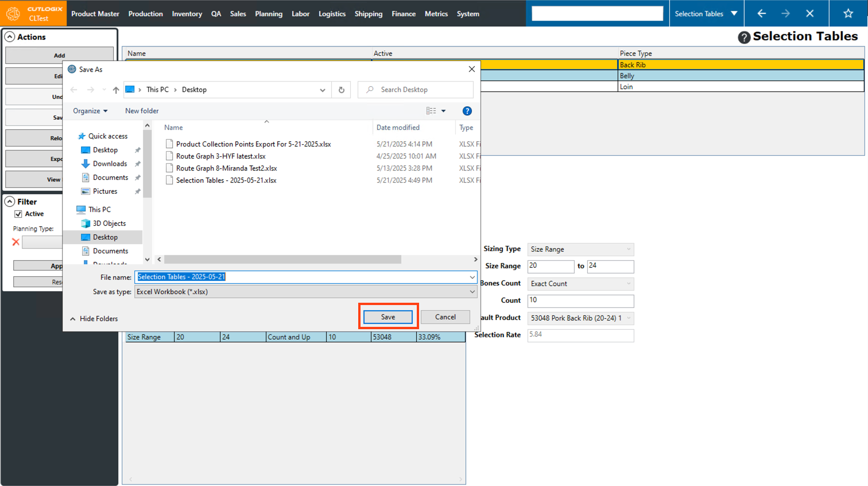Click the Save As dialog help icon
The image size is (868, 486).
click(467, 111)
